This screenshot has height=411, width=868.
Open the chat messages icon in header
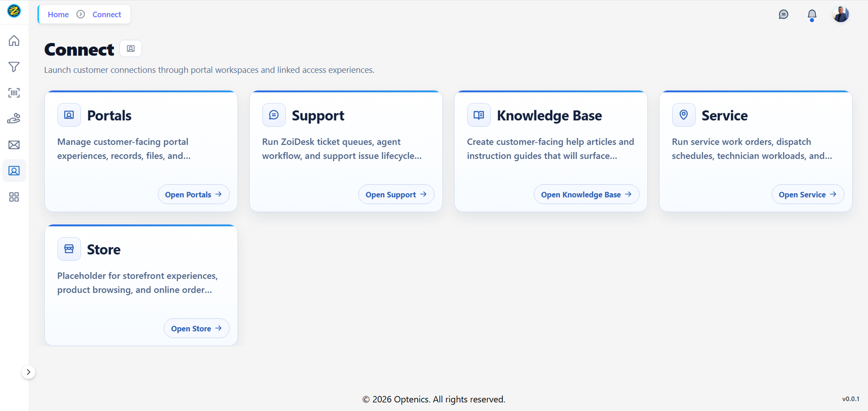click(783, 15)
